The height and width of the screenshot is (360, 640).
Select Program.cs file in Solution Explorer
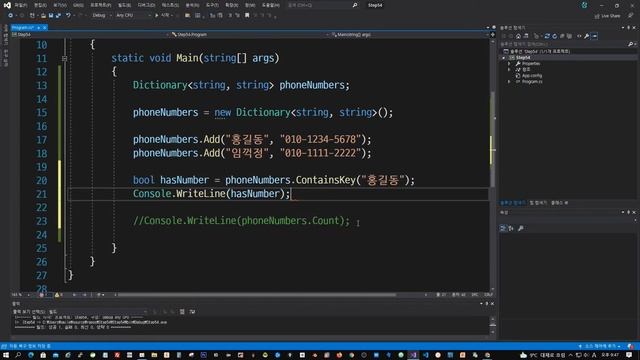click(532, 82)
